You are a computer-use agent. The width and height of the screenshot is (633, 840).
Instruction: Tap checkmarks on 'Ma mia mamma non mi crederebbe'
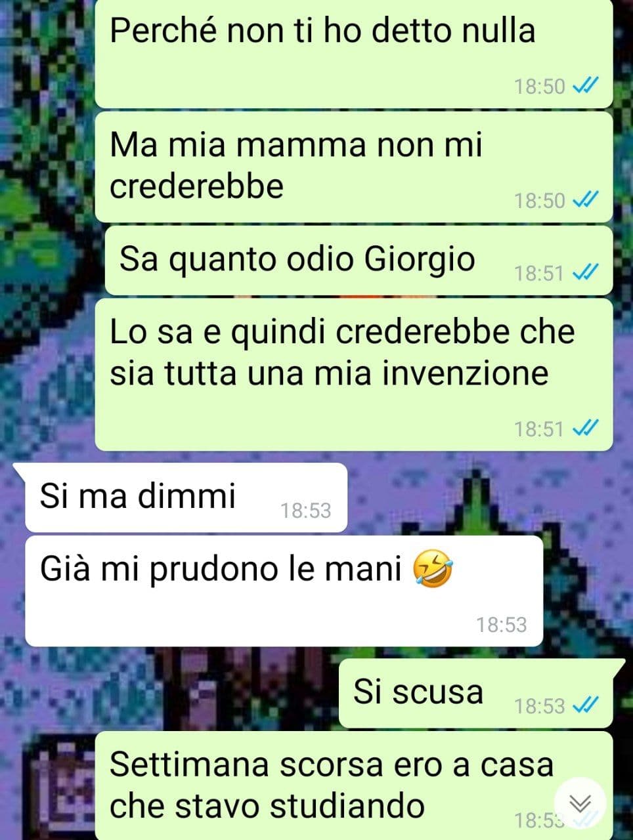click(x=585, y=199)
